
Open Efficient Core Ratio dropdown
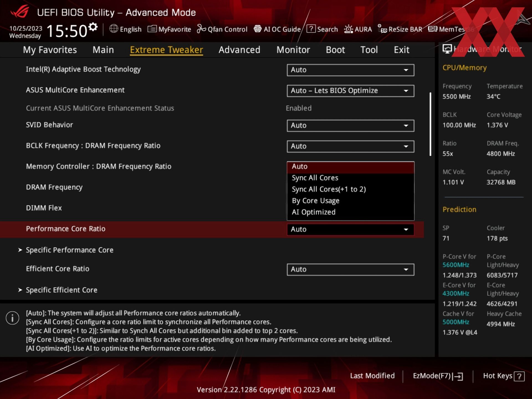[x=351, y=269]
